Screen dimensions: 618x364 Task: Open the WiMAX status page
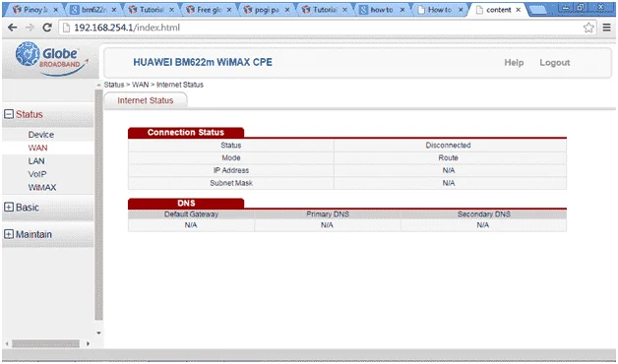(x=42, y=188)
